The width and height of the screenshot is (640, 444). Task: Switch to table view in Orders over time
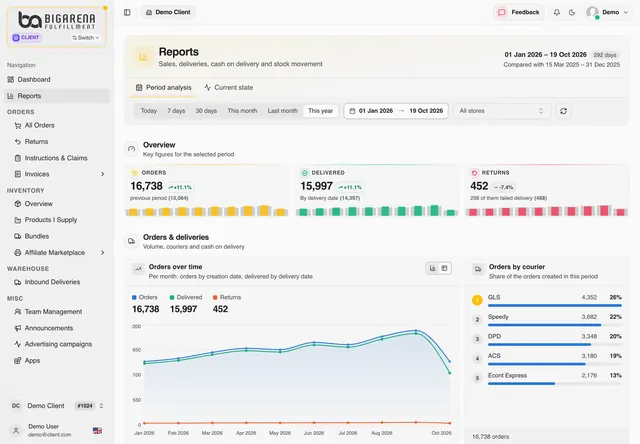point(444,268)
